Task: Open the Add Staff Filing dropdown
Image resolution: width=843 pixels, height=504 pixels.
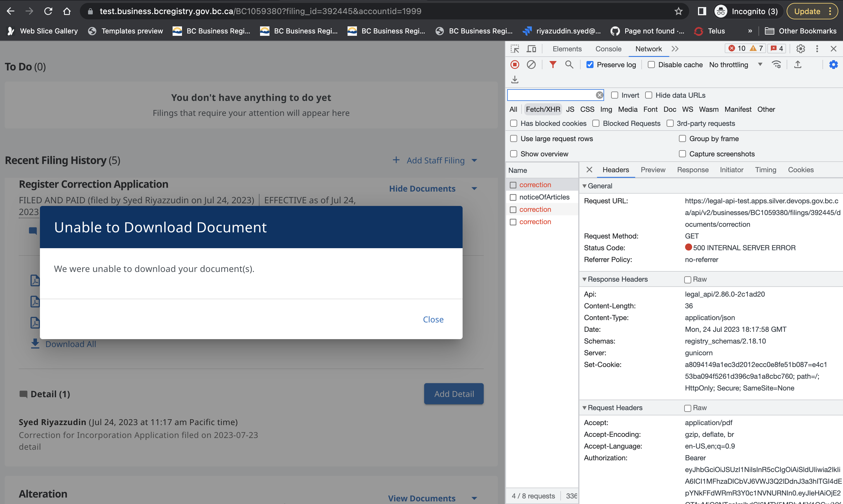Action: pyautogui.click(x=435, y=160)
